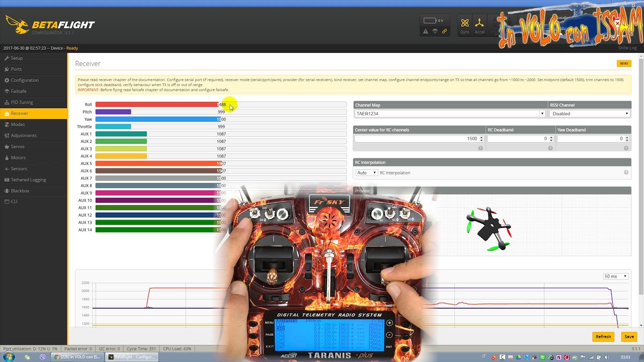Image resolution: width=644 pixels, height=362 pixels.
Task: Click the Viber taskbar icon
Action: 42,357
